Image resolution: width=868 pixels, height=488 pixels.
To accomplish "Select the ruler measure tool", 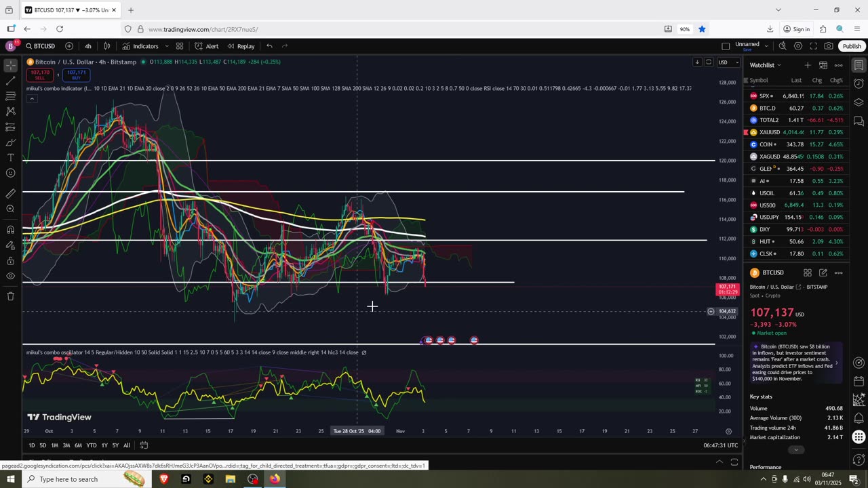I will [x=11, y=193].
